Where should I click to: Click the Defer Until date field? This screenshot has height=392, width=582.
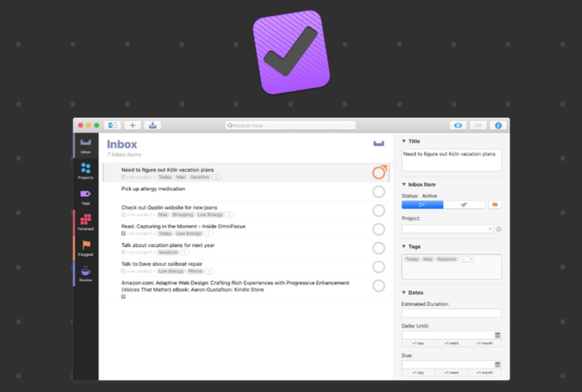(x=448, y=335)
